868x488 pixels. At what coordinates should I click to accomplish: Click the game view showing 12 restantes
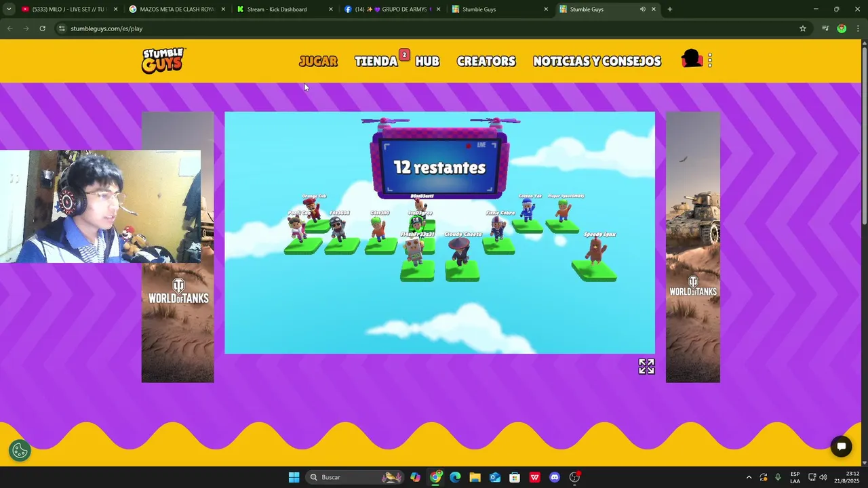point(439,232)
